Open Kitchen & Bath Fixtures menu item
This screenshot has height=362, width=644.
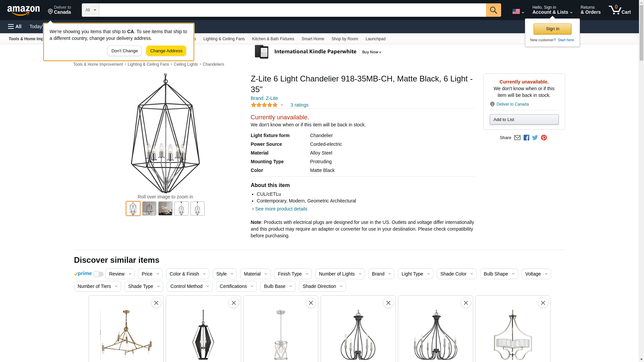point(273,39)
